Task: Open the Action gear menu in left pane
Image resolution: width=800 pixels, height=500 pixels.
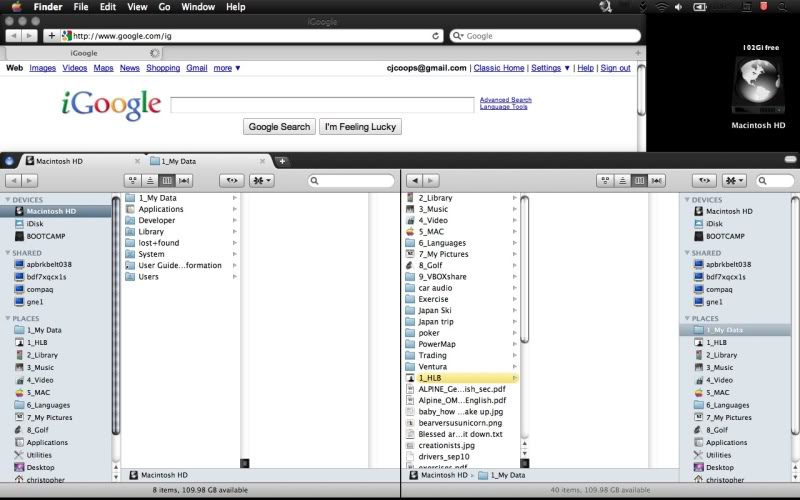Action: (262, 180)
